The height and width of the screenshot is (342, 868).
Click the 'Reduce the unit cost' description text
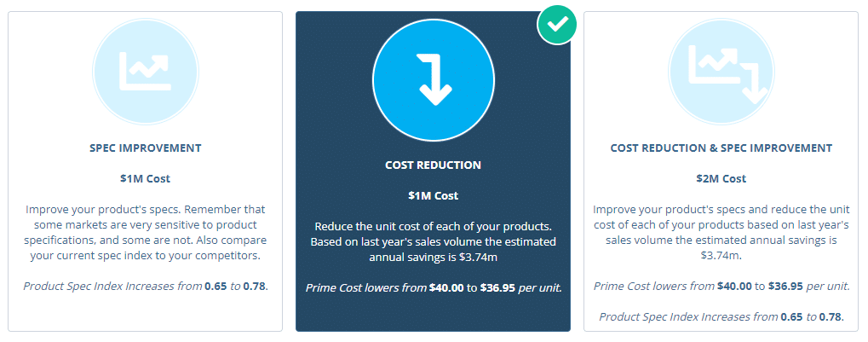point(434,241)
